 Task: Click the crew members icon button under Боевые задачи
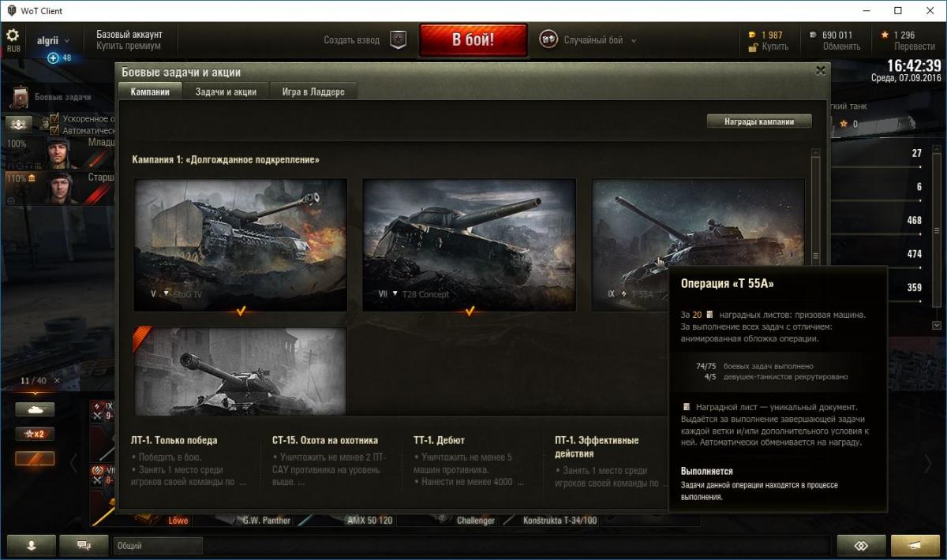pos(19,124)
